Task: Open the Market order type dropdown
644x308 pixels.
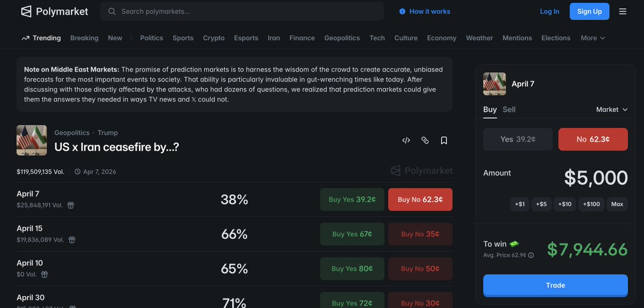Action: [612, 110]
